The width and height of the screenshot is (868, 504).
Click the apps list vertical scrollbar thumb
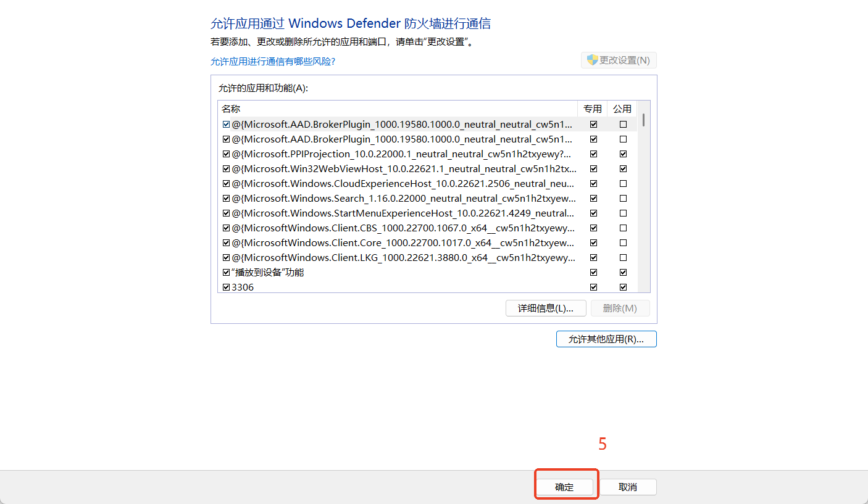644,120
